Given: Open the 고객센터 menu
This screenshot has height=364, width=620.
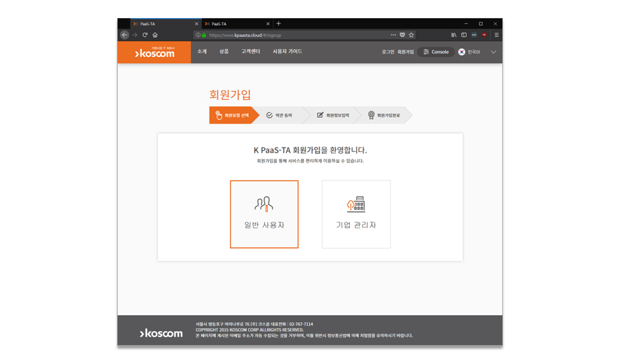Looking at the screenshot, I should tap(251, 52).
